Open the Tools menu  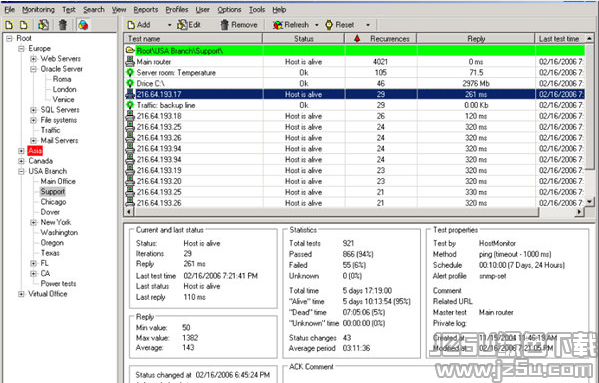coord(257,10)
